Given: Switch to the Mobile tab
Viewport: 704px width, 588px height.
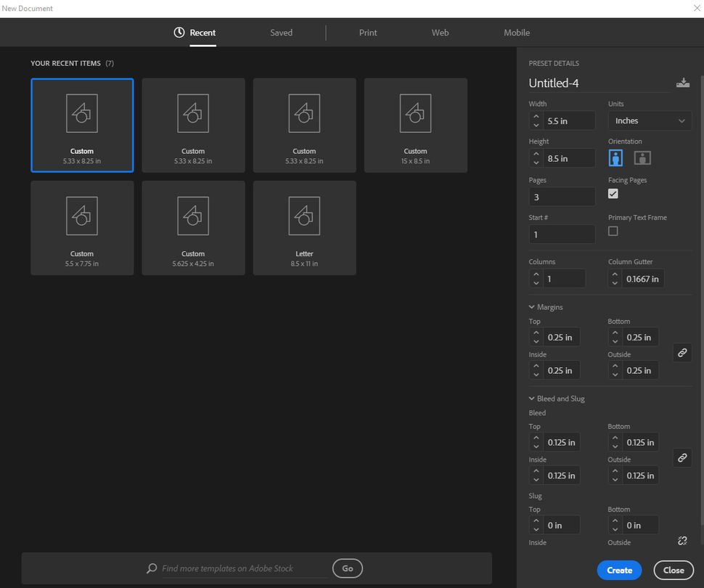Looking at the screenshot, I should tap(516, 32).
